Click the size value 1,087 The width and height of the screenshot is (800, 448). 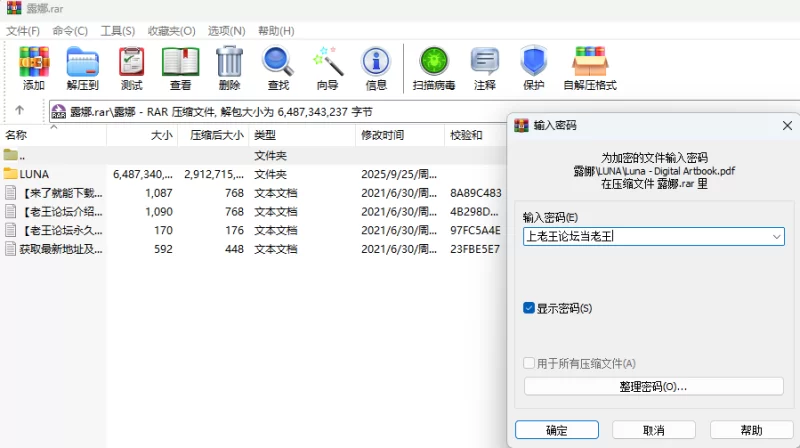tap(159, 193)
